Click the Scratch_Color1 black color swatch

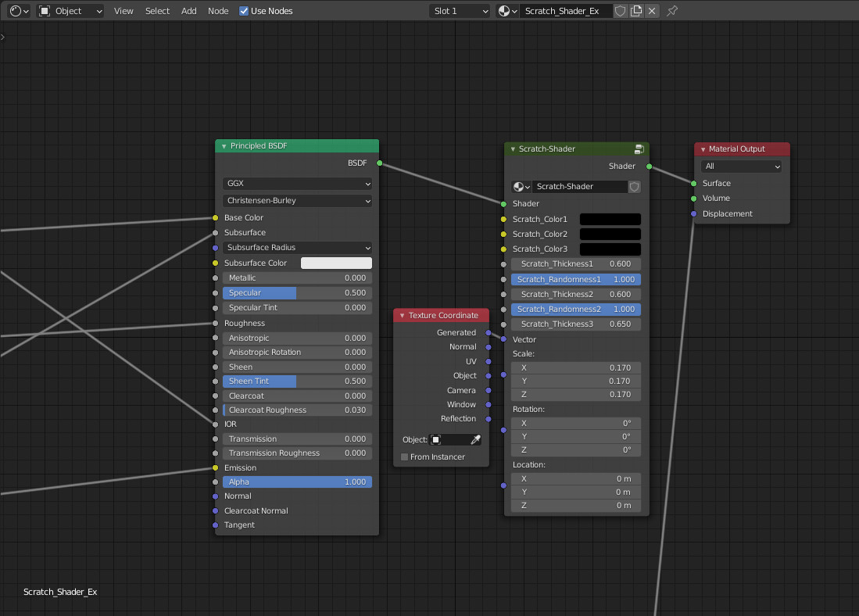click(610, 220)
